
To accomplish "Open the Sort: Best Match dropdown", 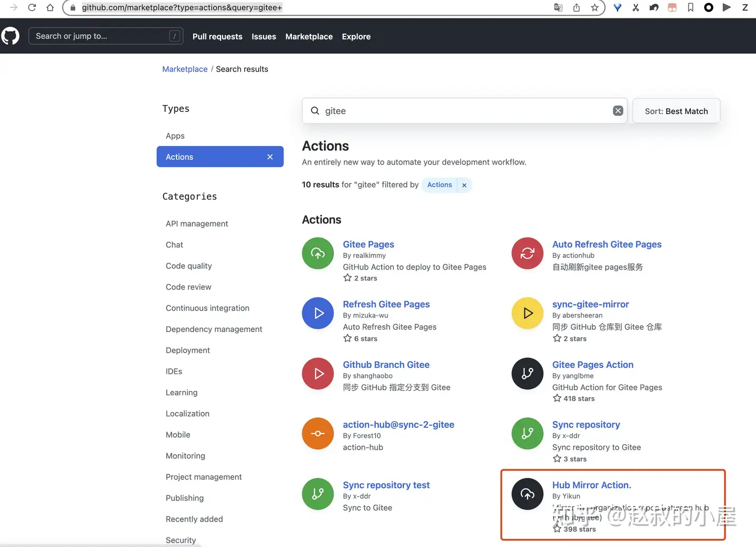I will coord(676,111).
